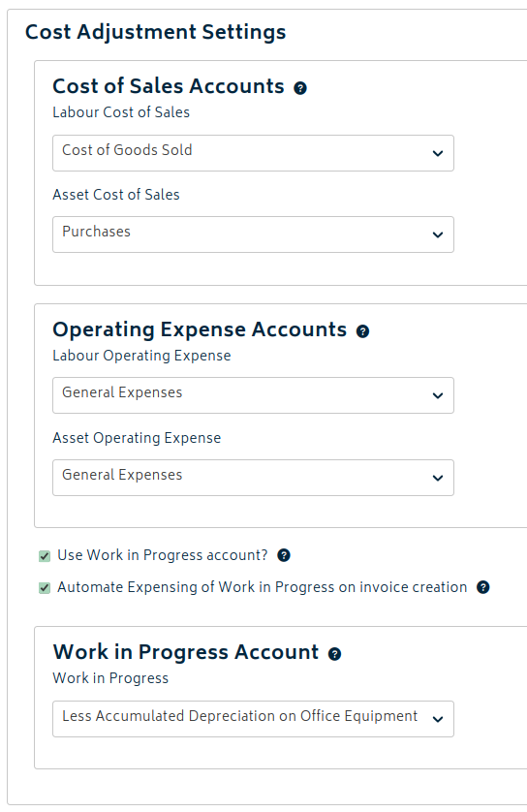Screen dimensions: 527x812
Task: Disable Automate Expensing of Work in Progress checkbox
Action: (x=45, y=588)
